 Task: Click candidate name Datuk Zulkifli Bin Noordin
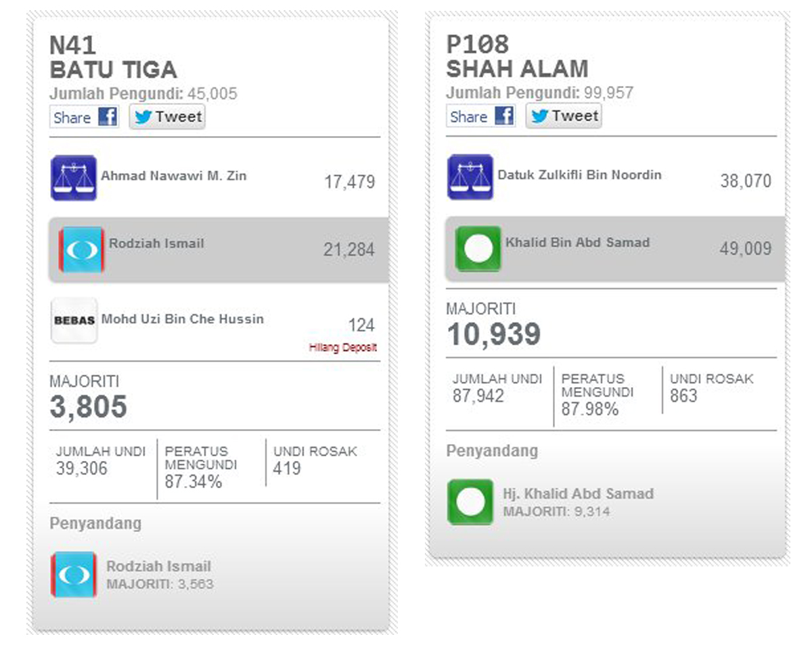click(x=580, y=175)
